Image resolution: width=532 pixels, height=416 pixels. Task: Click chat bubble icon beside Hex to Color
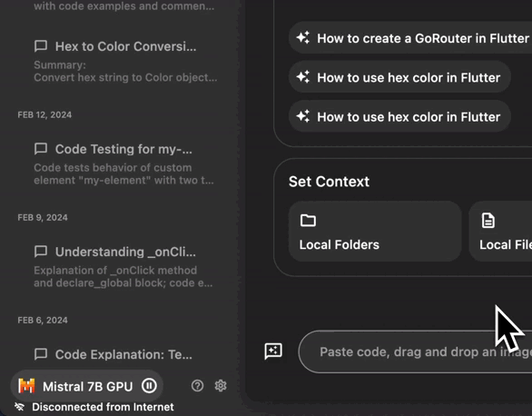click(41, 45)
